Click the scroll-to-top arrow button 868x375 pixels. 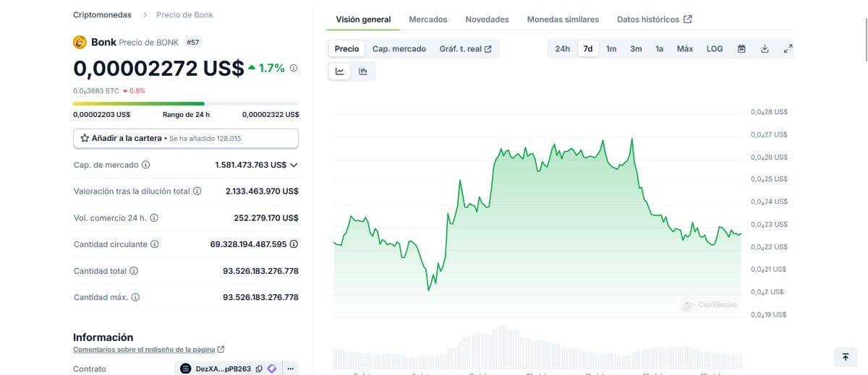coord(845,356)
